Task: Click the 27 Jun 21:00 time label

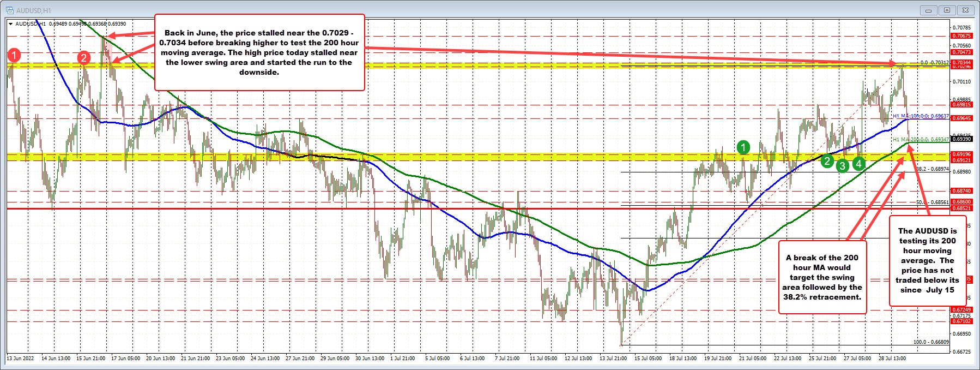Action: 300,359
